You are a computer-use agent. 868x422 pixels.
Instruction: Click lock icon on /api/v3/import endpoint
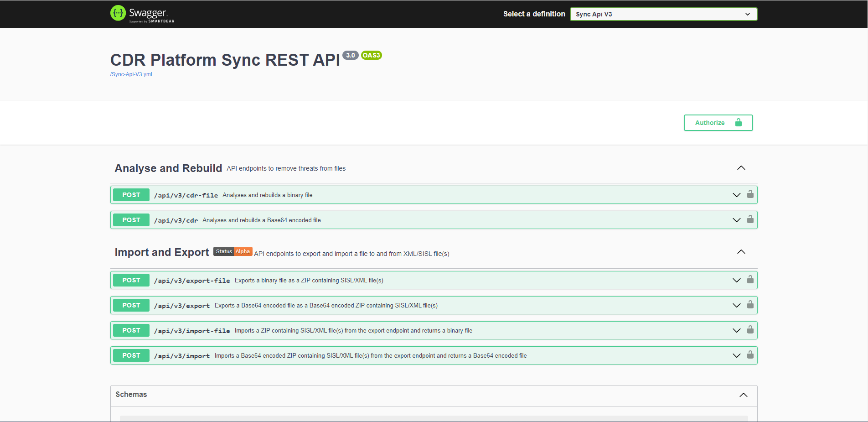click(750, 355)
